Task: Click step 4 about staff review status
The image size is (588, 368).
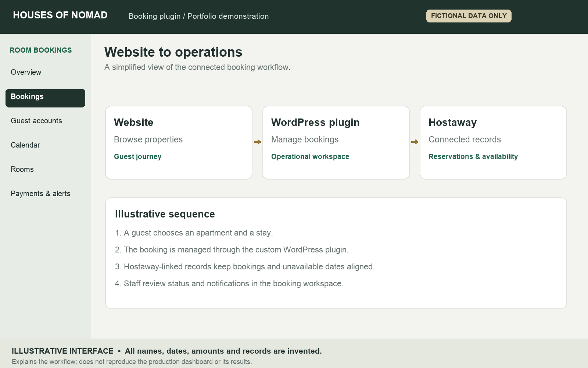Action: tap(229, 284)
